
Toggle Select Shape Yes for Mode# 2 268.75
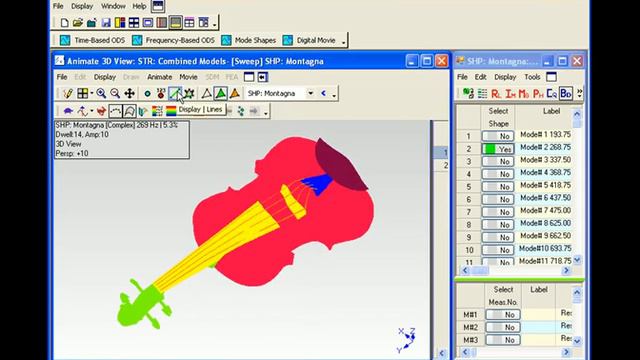click(x=498, y=149)
